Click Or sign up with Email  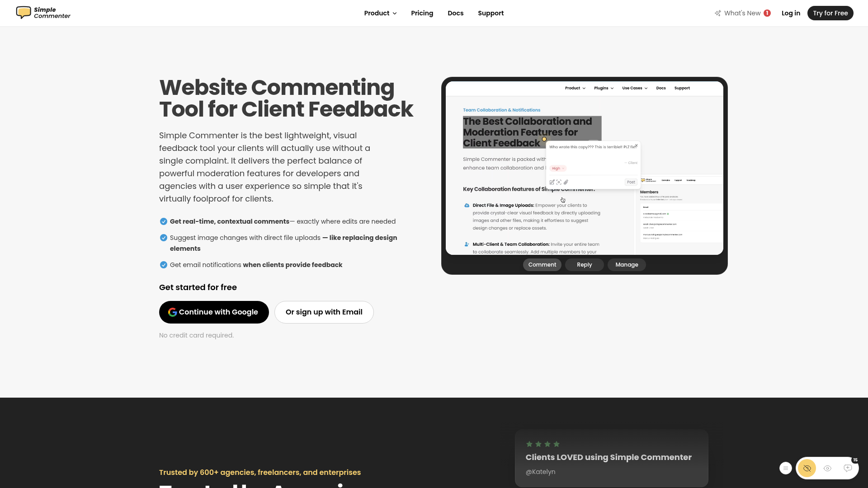click(x=324, y=312)
